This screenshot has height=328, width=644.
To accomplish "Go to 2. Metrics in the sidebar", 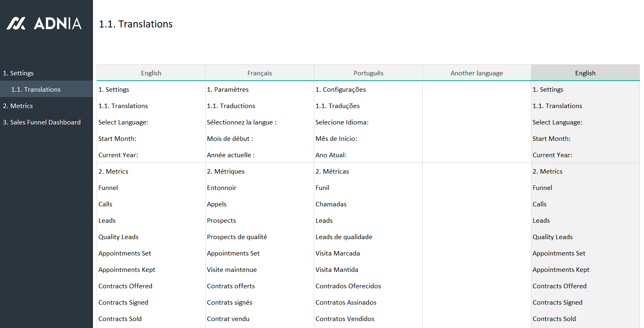I will tap(18, 106).
